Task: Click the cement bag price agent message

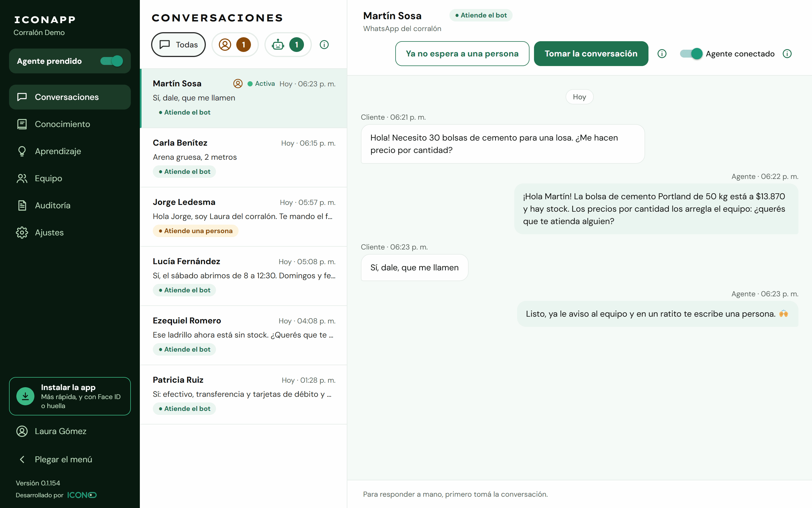Action: point(656,209)
